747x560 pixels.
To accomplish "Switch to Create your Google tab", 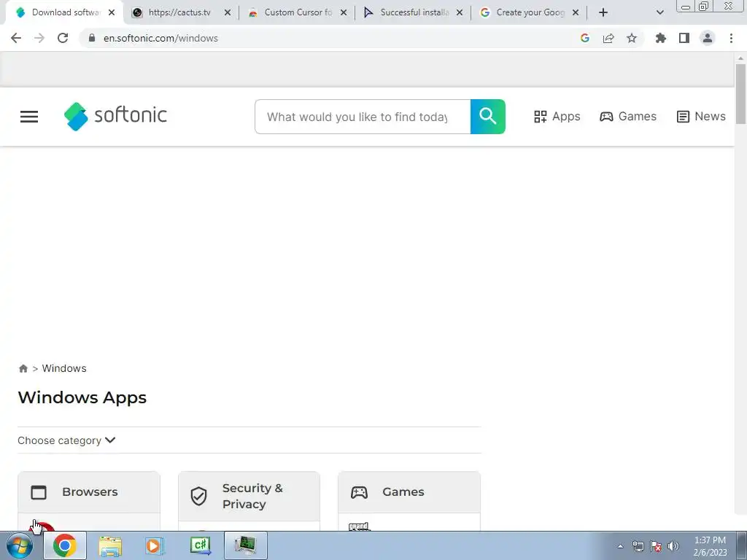I will click(x=529, y=13).
